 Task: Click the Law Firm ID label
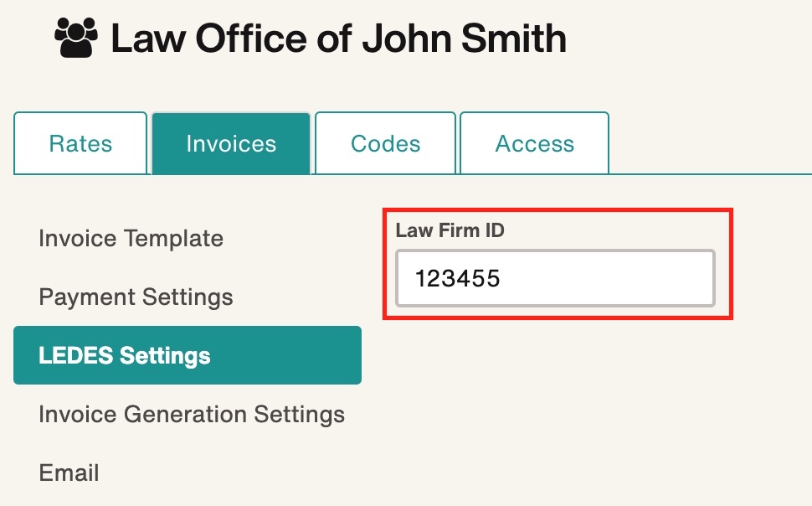[450, 230]
